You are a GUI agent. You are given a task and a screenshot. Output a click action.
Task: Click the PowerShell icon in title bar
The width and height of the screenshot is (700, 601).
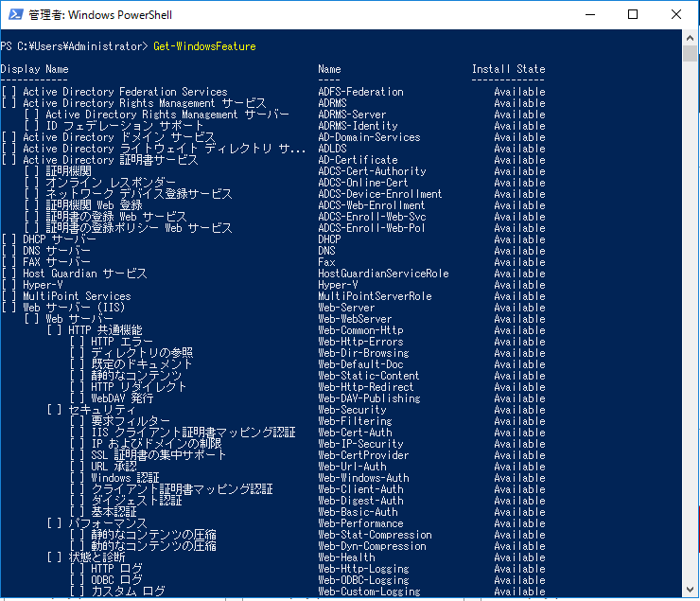pyautogui.click(x=14, y=14)
